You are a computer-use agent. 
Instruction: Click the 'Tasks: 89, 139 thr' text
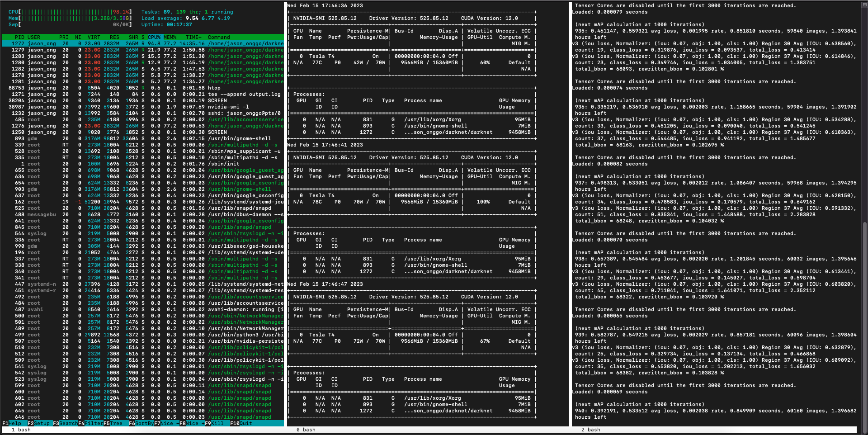pos(170,12)
